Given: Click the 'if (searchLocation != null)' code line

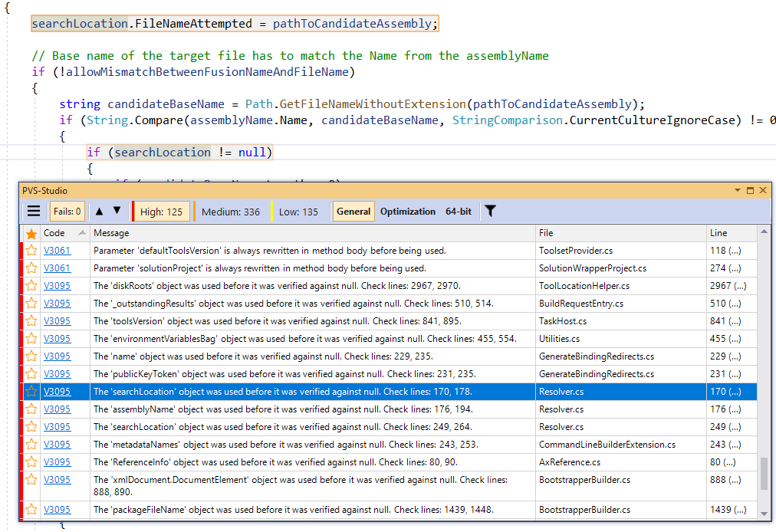Looking at the screenshot, I should (x=179, y=153).
